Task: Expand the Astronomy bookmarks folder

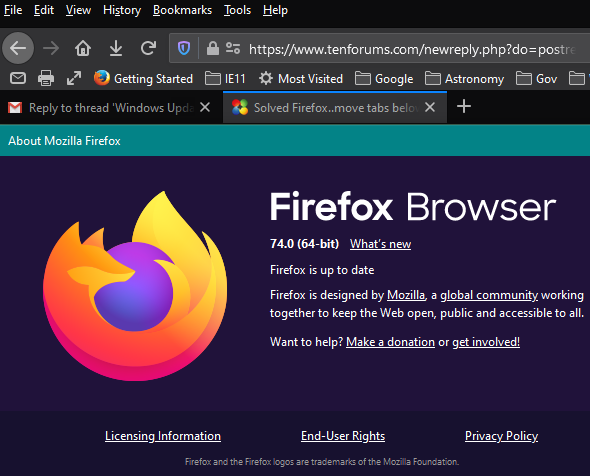Action: tap(464, 78)
